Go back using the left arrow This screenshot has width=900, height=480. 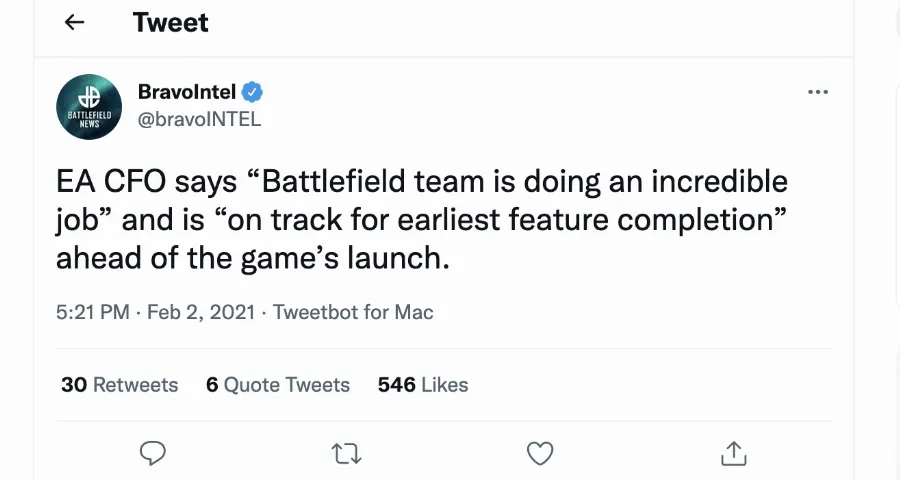pos(75,22)
